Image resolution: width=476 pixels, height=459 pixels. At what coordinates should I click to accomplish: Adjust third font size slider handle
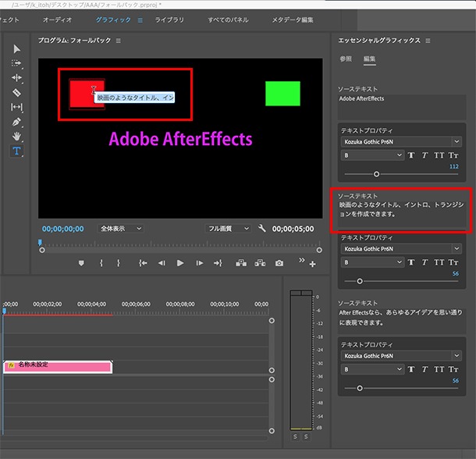(360, 388)
